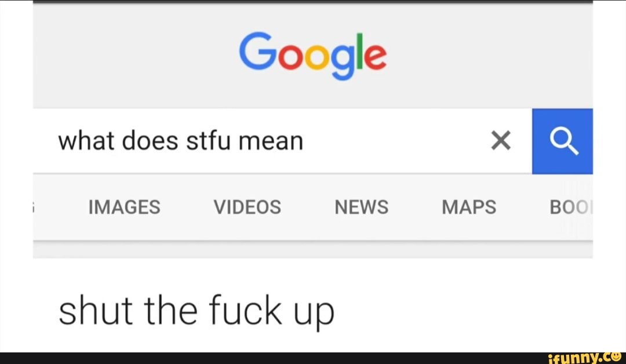Click the blue search magnifier button

(562, 141)
